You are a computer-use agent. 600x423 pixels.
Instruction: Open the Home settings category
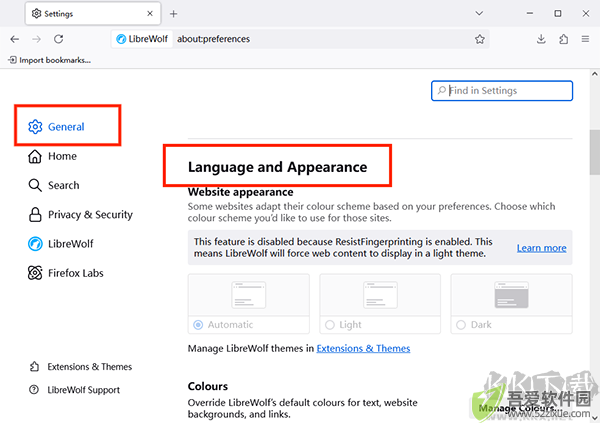[52, 156]
